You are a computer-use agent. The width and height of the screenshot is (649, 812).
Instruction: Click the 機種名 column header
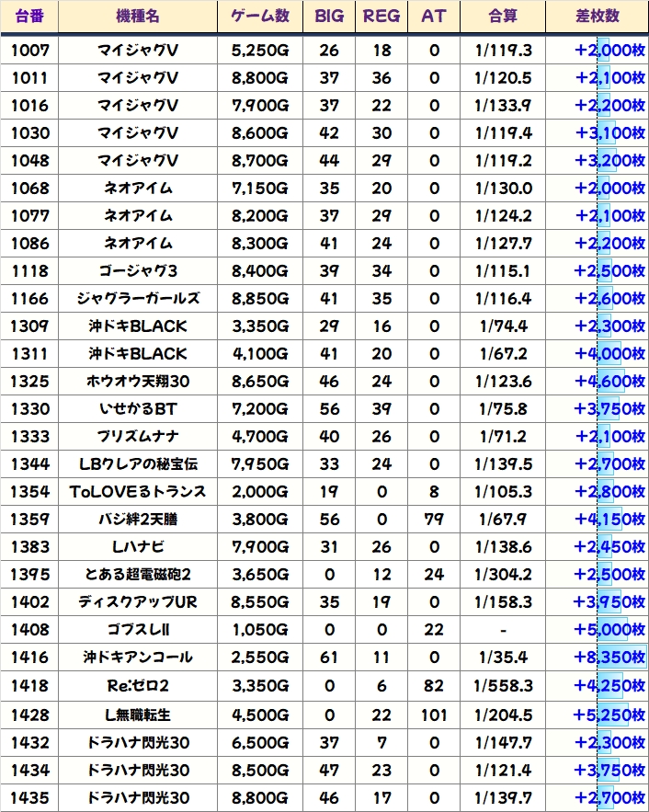coord(137,17)
